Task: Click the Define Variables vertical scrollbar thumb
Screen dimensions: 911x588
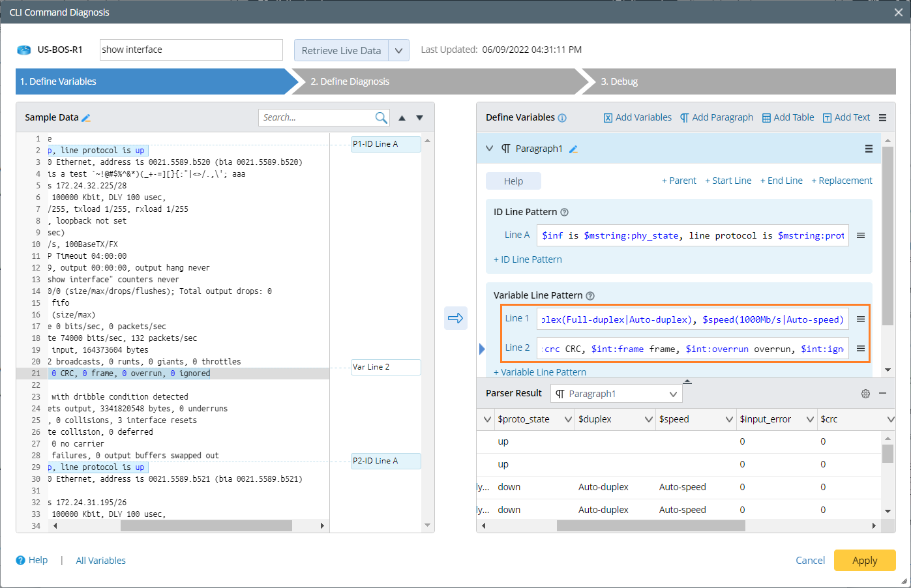Action: (x=888, y=236)
